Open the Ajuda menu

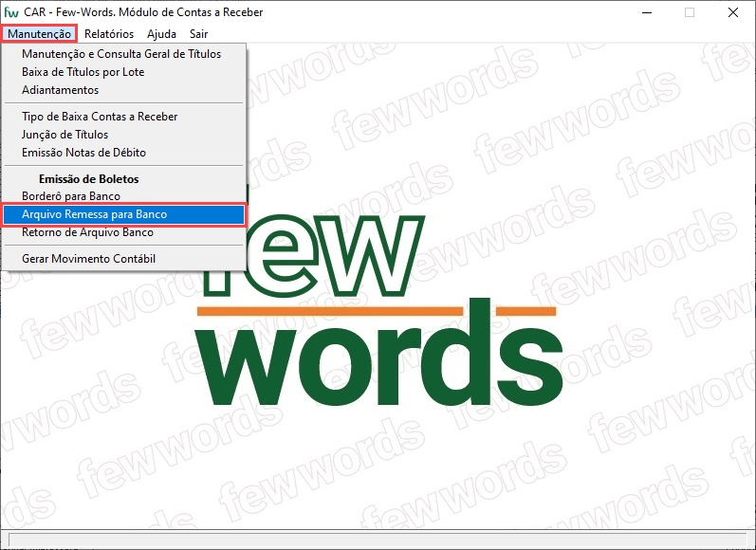point(161,34)
